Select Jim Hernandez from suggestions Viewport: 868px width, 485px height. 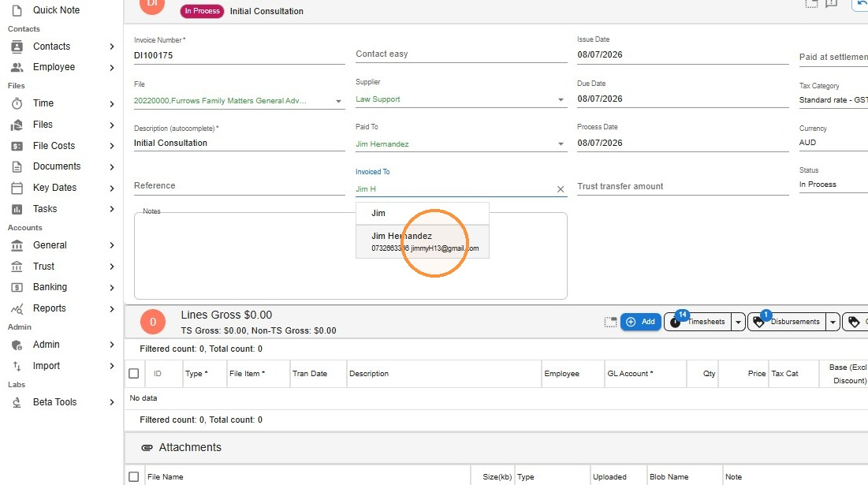pyautogui.click(x=423, y=241)
